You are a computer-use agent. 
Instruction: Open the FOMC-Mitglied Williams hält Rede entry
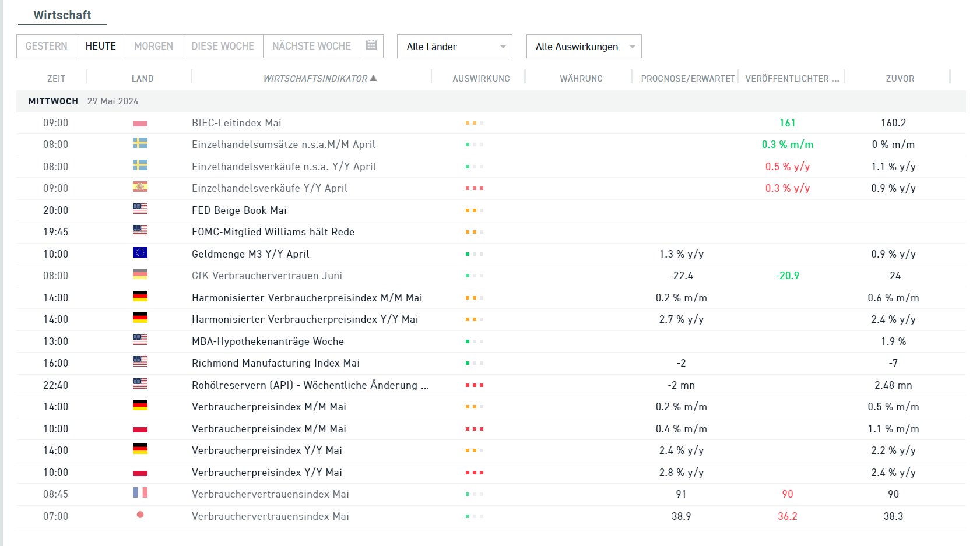point(273,232)
